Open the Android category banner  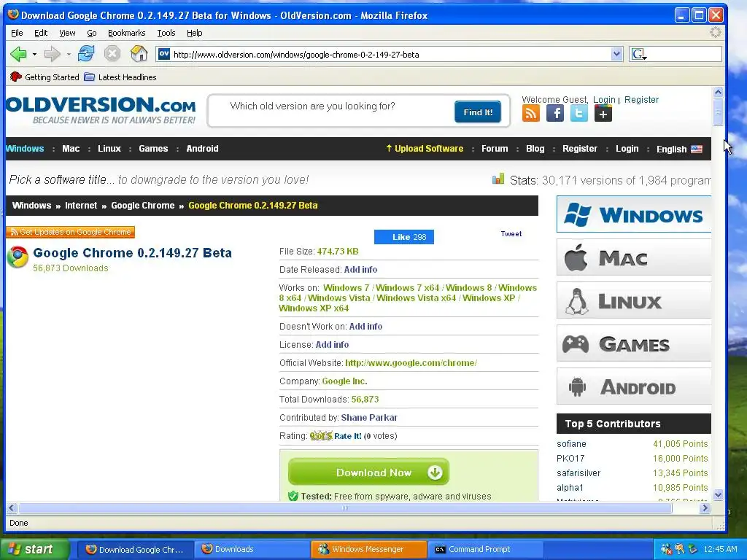click(634, 386)
